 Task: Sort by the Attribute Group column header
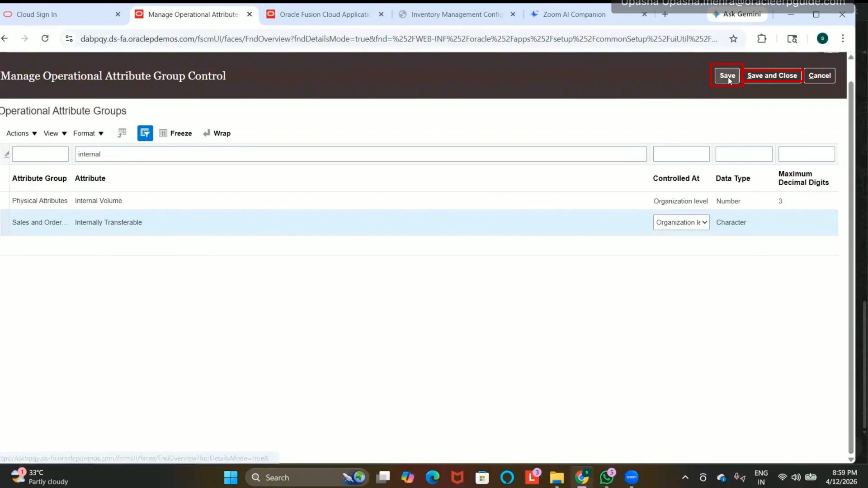pos(39,178)
